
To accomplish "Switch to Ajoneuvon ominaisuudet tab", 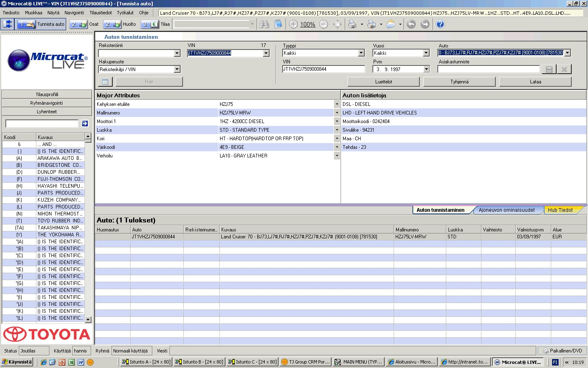I will pyautogui.click(x=506, y=210).
